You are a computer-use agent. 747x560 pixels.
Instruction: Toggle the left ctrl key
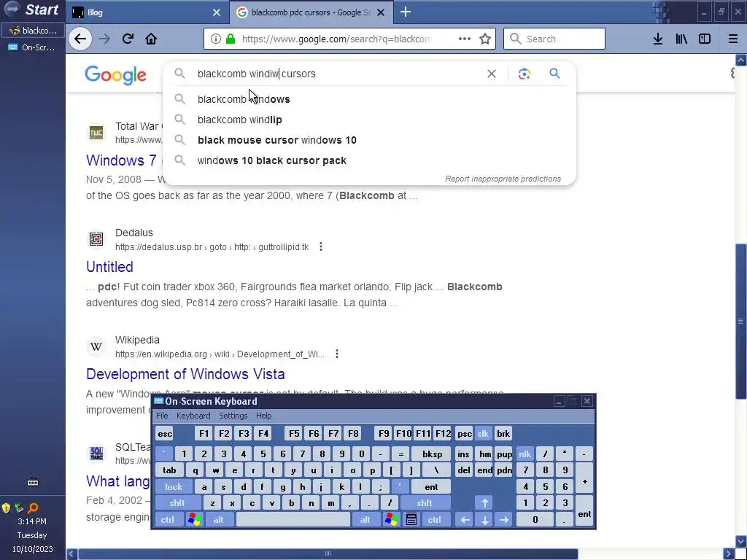(167, 519)
